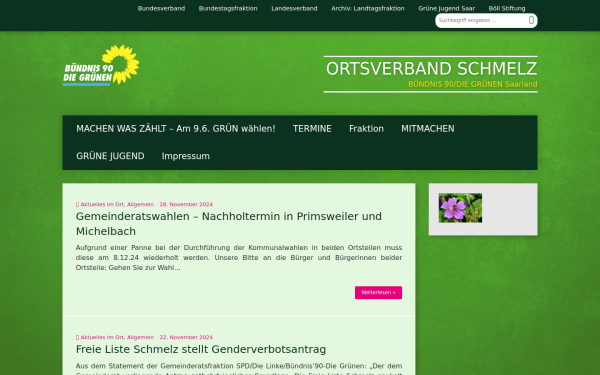
Task: Click category icon before first post's 'Aktuelles im Ort'
Action: tap(77, 205)
